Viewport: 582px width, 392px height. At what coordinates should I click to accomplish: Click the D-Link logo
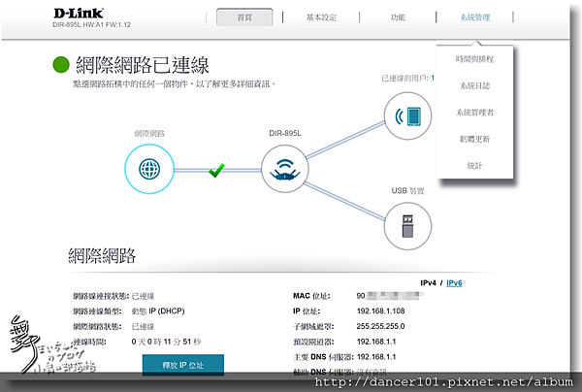coord(79,14)
